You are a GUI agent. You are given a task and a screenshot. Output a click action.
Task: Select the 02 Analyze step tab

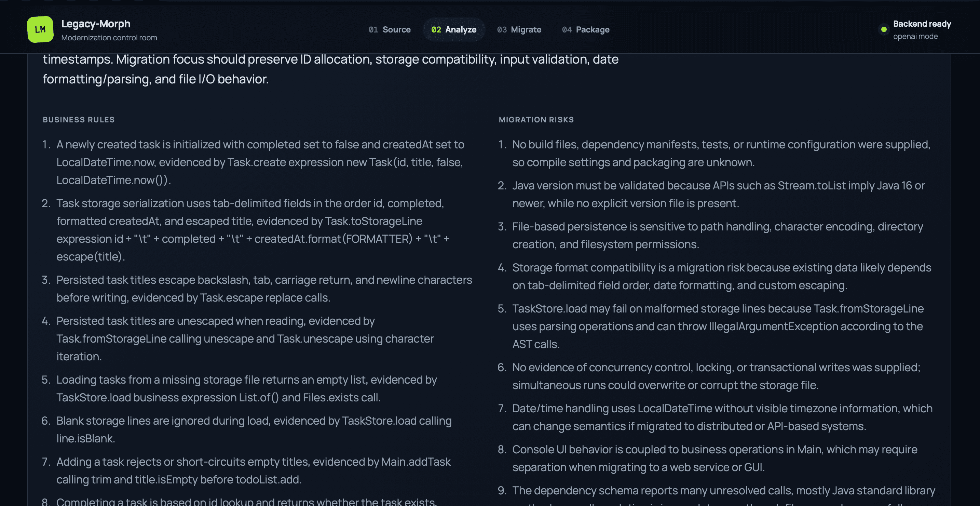pyautogui.click(x=453, y=30)
